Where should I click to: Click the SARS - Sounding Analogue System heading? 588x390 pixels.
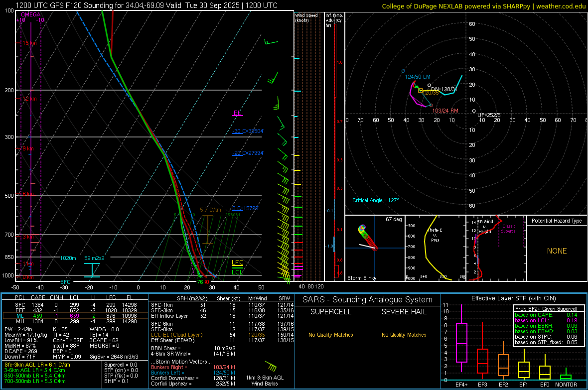click(367, 300)
